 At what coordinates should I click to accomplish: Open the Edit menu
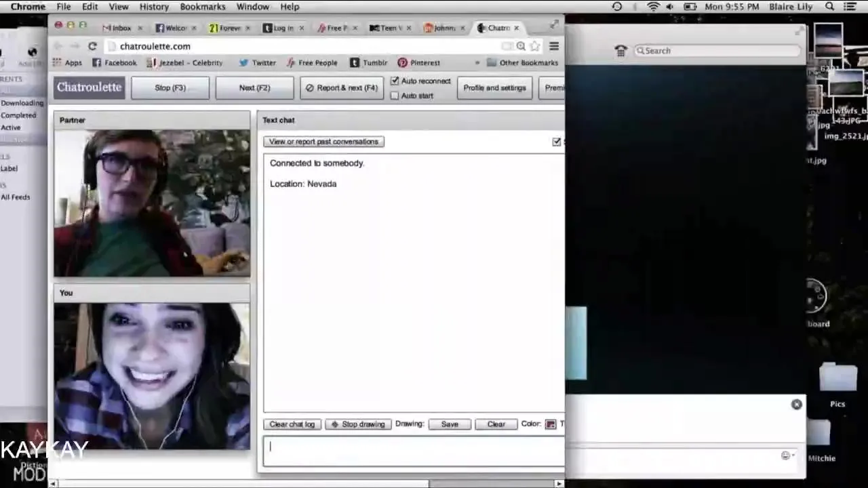click(90, 7)
